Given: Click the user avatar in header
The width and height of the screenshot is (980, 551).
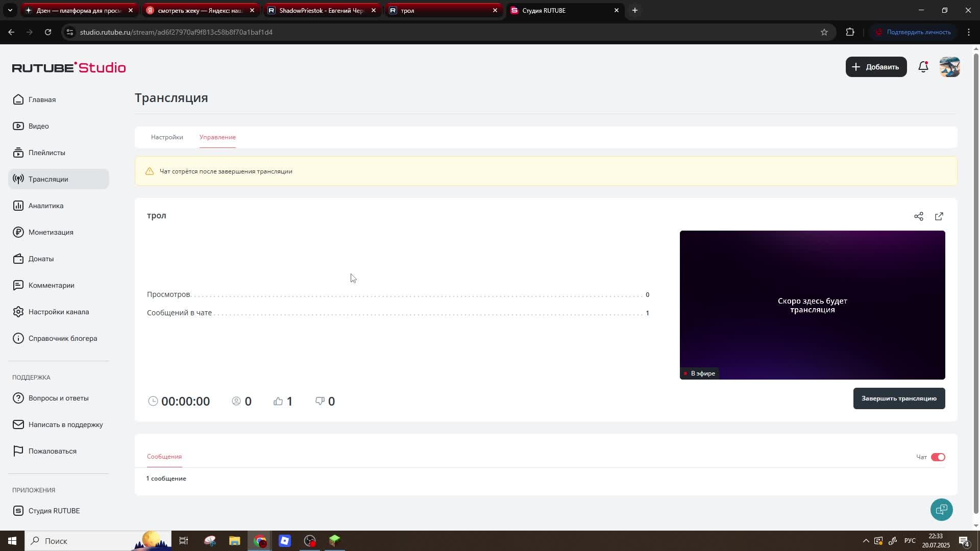Looking at the screenshot, I should pos(949,67).
